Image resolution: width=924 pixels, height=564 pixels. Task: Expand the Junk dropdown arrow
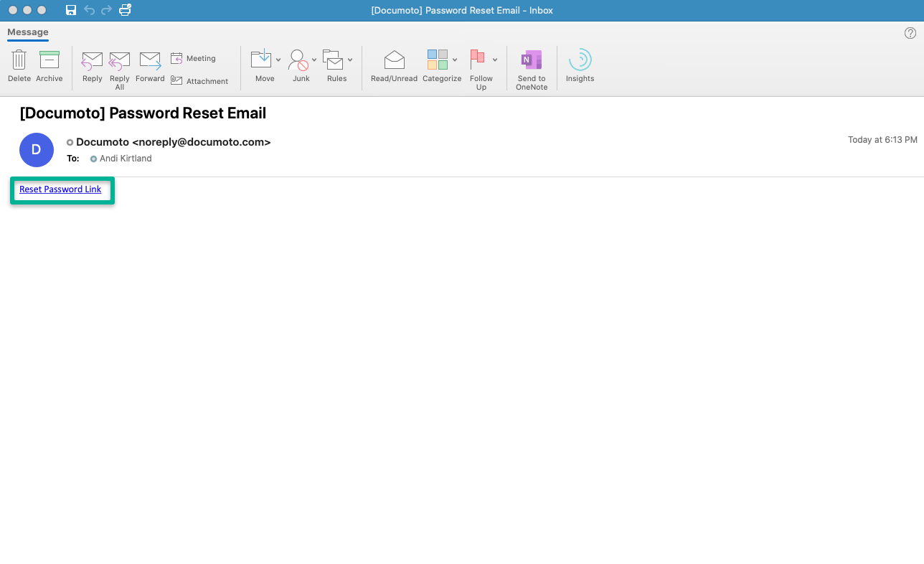314,60
